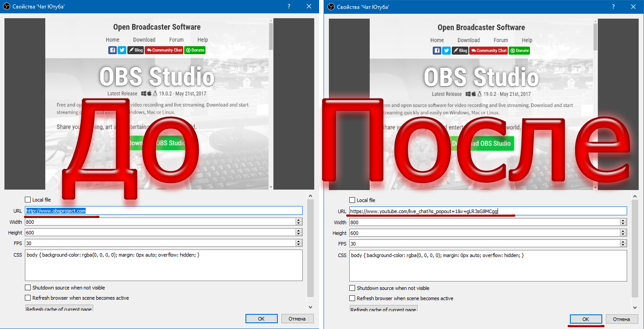The image size is (644, 329).
Task: Click Отмена in left dialog
Action: [x=297, y=319]
